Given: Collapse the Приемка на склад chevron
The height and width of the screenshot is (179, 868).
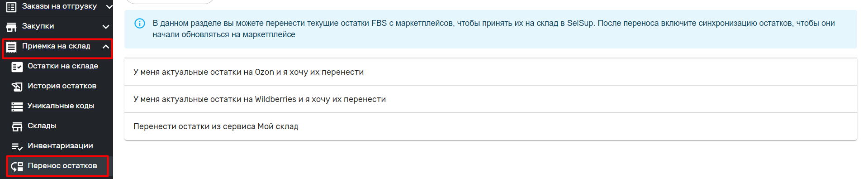Looking at the screenshot, I should click(106, 46).
